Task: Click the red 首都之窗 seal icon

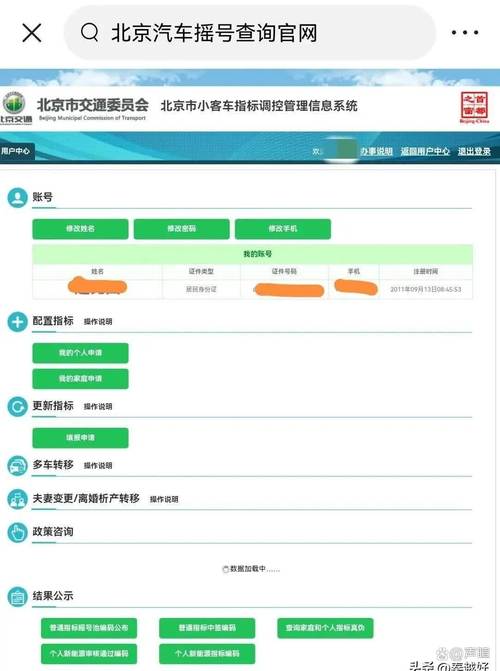Action: tap(474, 107)
